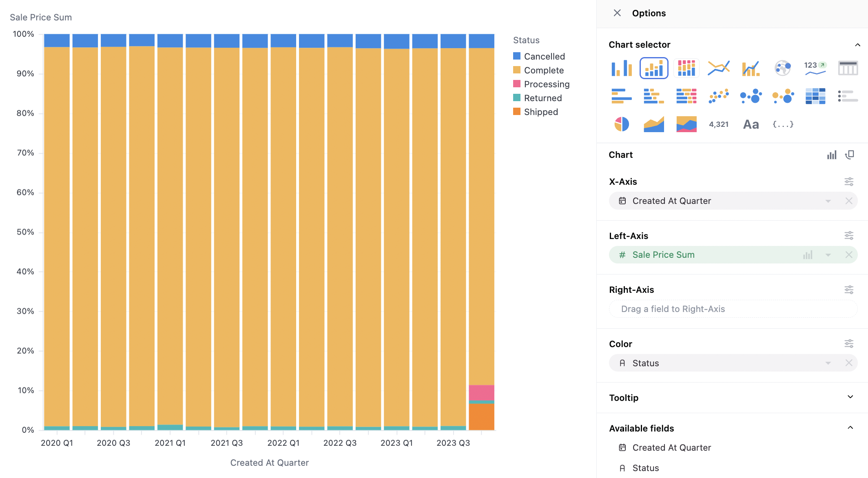Select the world map chart icon
868x478 pixels.
point(783,68)
